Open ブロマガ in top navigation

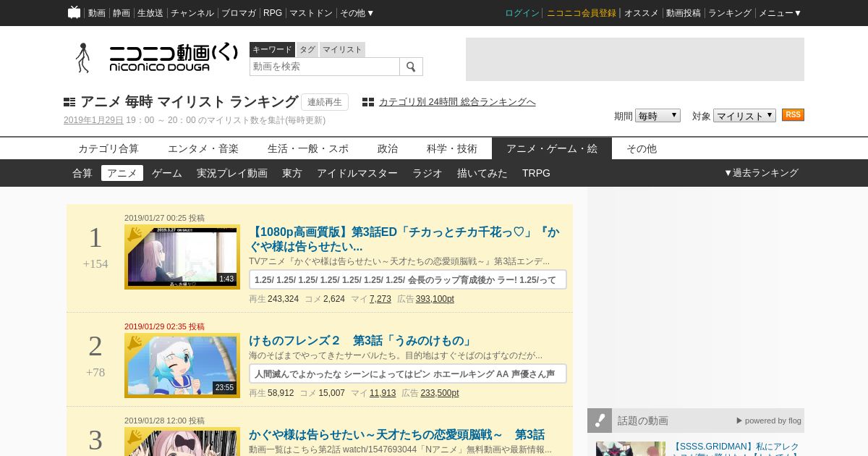(x=239, y=13)
